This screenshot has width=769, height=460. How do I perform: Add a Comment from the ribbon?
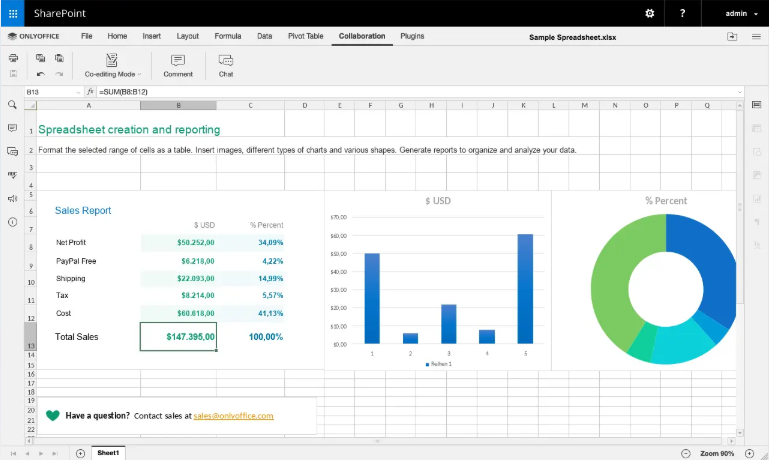tap(178, 66)
